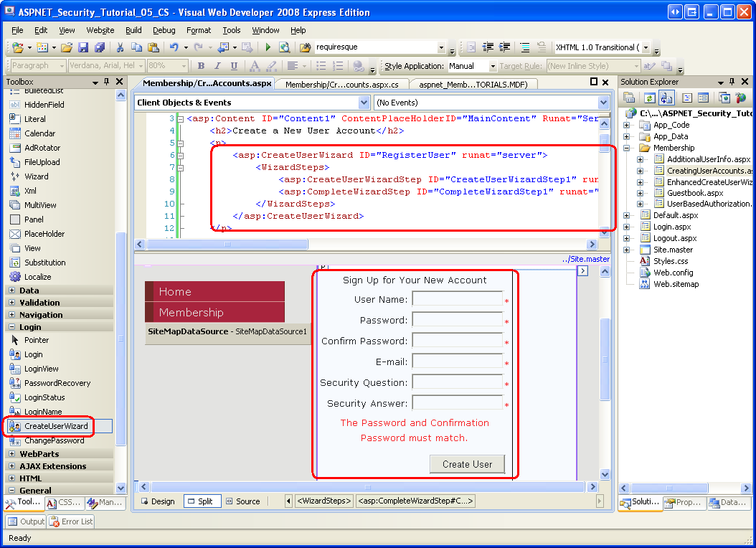
Task: Expand the App_Code folder node
Action: (x=626, y=125)
